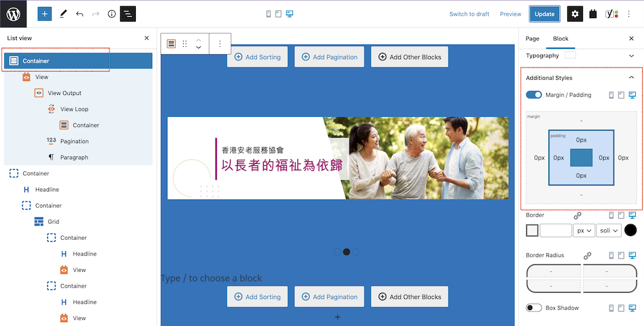Screen dimensions: 644x326
Task: Click the bottom Add Other Blocks button
Action: tap(409, 297)
